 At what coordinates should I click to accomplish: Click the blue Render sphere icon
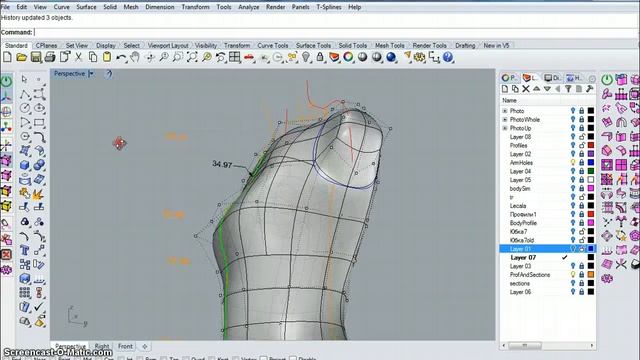click(x=391, y=57)
